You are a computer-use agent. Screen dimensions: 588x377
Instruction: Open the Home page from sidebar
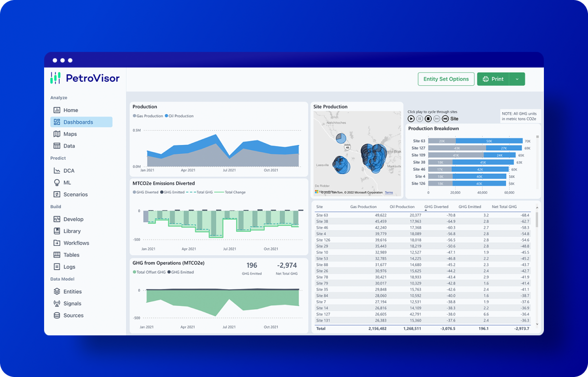[70, 110]
